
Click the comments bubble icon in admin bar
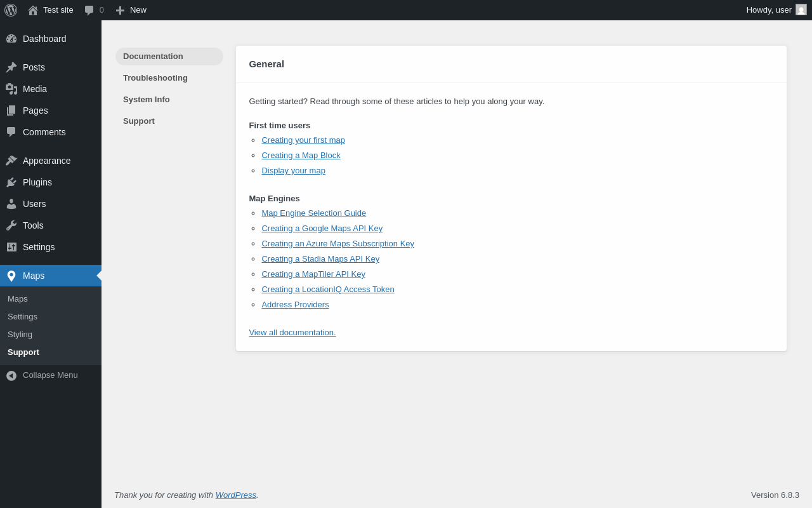click(89, 10)
